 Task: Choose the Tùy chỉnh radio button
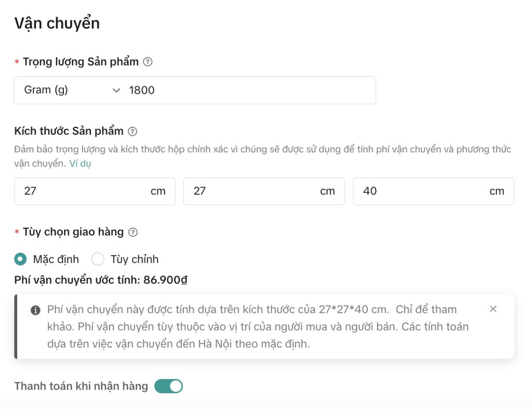(x=98, y=259)
